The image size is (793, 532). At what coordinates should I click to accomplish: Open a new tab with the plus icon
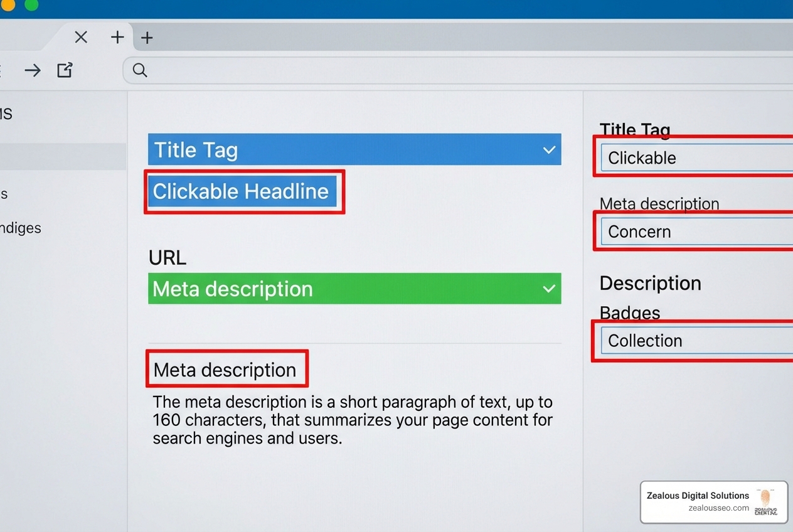tap(117, 38)
